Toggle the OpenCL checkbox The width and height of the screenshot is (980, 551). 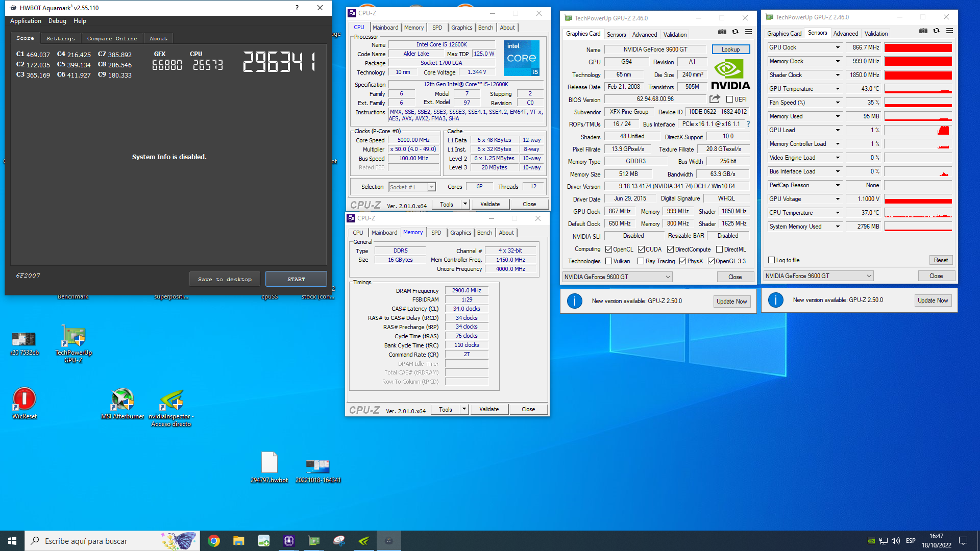coord(608,249)
